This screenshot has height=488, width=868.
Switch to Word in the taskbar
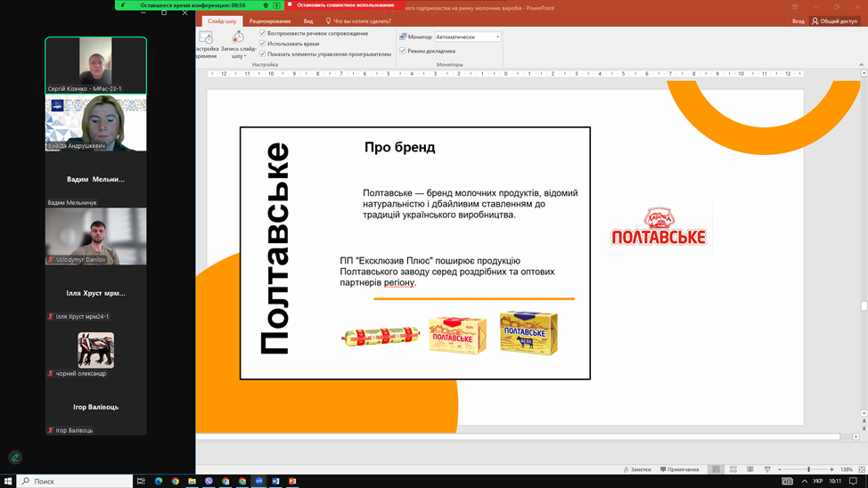pos(275,481)
